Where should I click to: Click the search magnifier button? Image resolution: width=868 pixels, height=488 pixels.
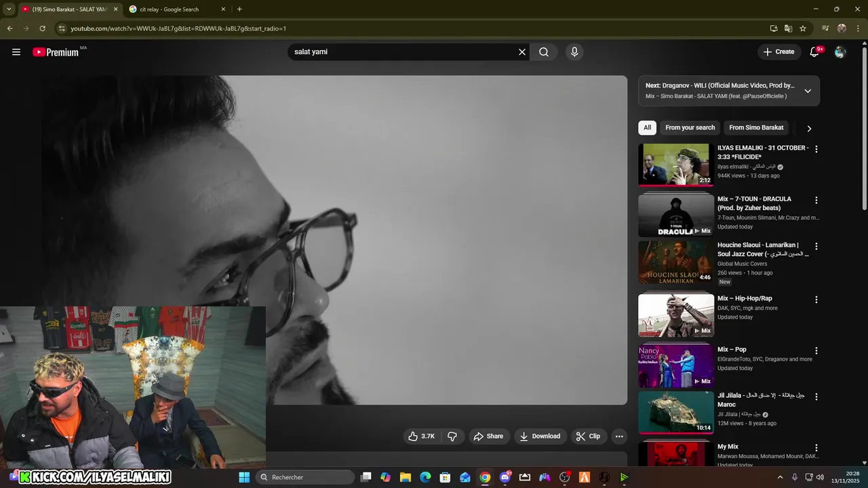(x=544, y=52)
